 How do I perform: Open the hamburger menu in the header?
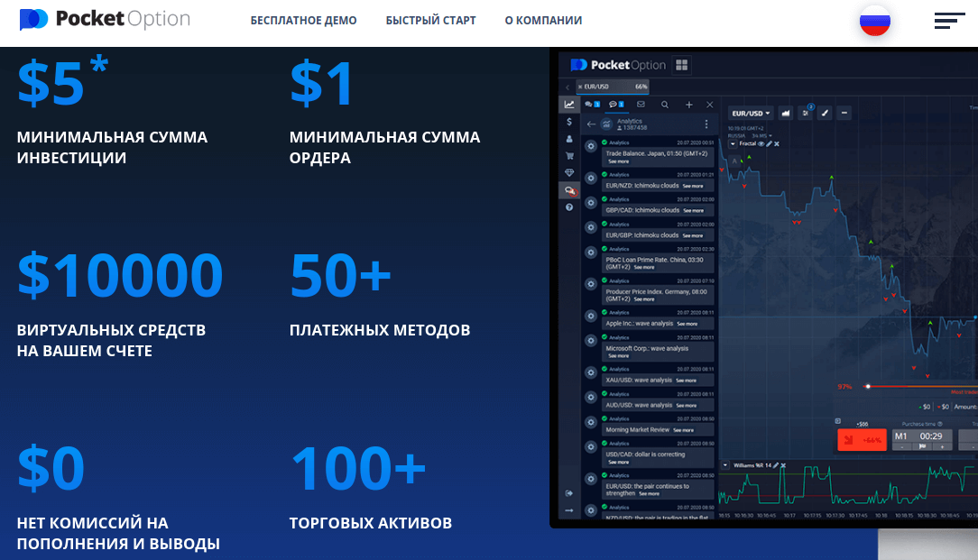point(950,21)
